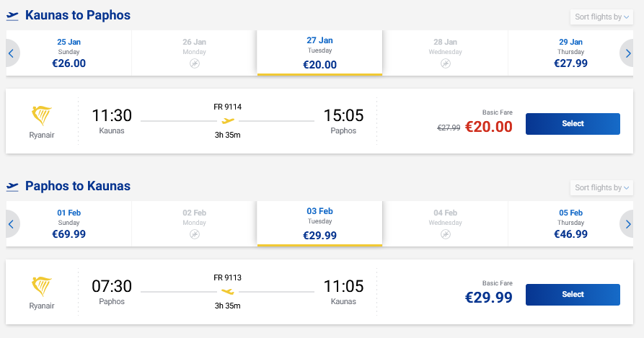Screen dimensions: 644x338
Task: Pick the 27 Jan Tuesday €20.00 date
Action: (x=319, y=53)
